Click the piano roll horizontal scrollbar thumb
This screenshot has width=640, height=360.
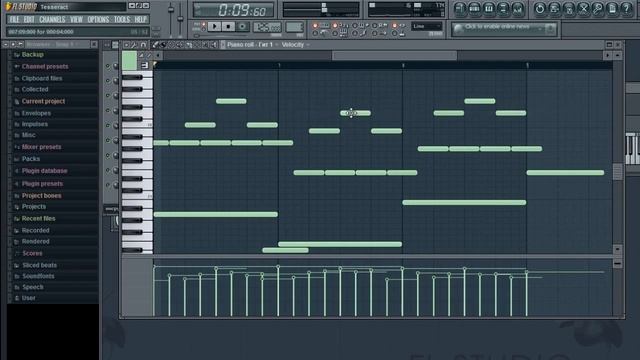click(x=395, y=56)
